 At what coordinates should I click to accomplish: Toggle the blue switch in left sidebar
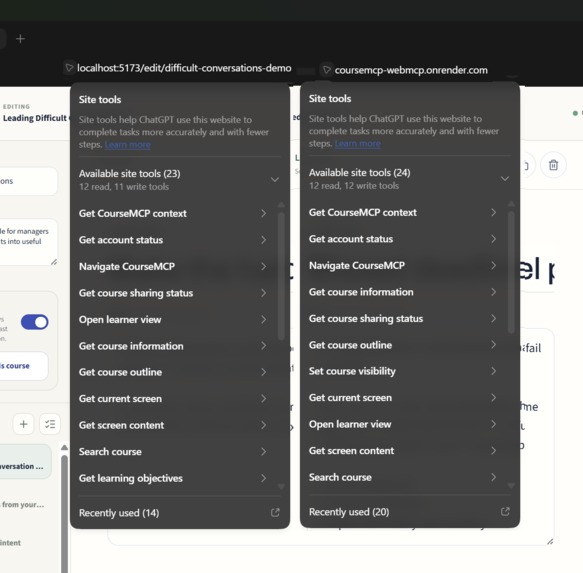coord(35,322)
